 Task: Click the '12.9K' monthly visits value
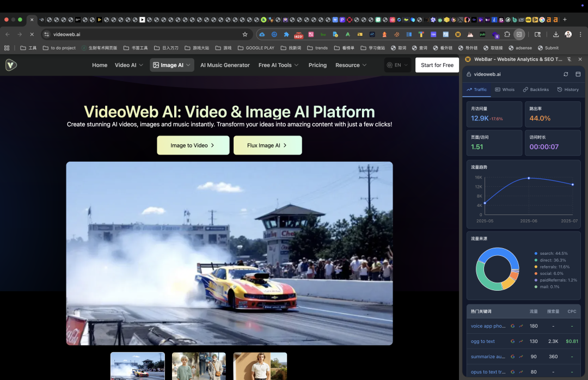pyautogui.click(x=480, y=118)
